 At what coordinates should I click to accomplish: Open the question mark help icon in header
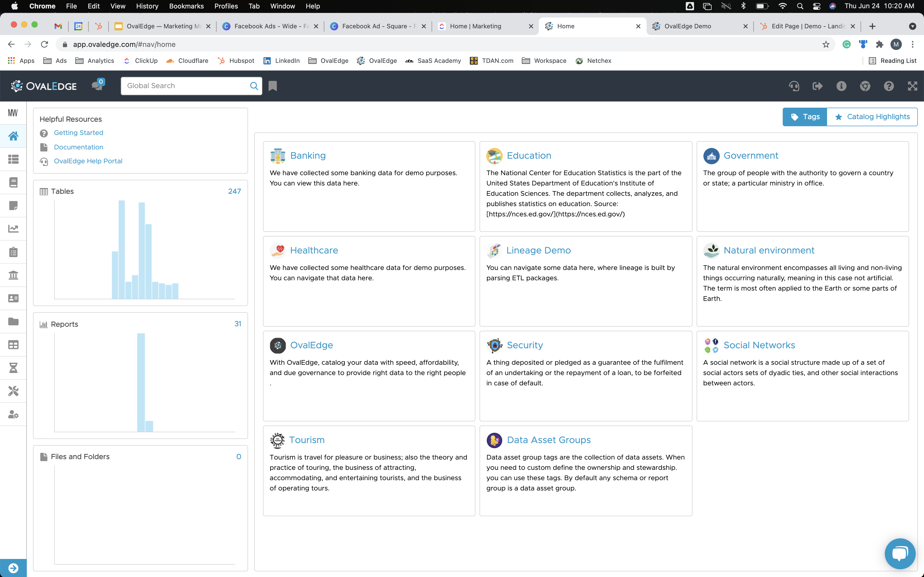888,86
